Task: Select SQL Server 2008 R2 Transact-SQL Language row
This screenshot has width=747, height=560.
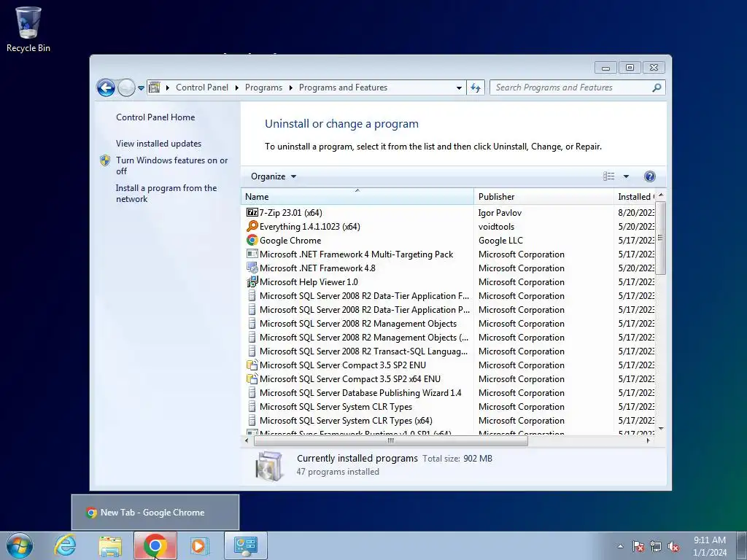Action: [448, 351]
